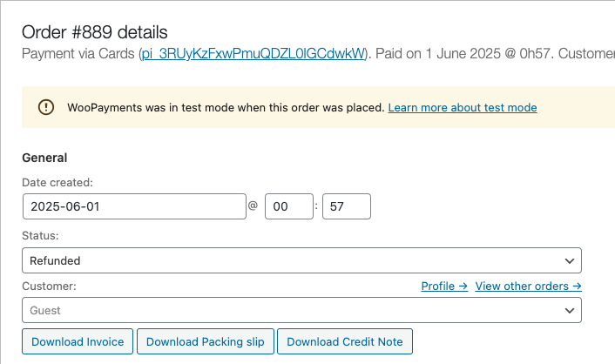The image size is (615, 364).
Task: Follow the View other orders link
Action: pyautogui.click(x=528, y=286)
